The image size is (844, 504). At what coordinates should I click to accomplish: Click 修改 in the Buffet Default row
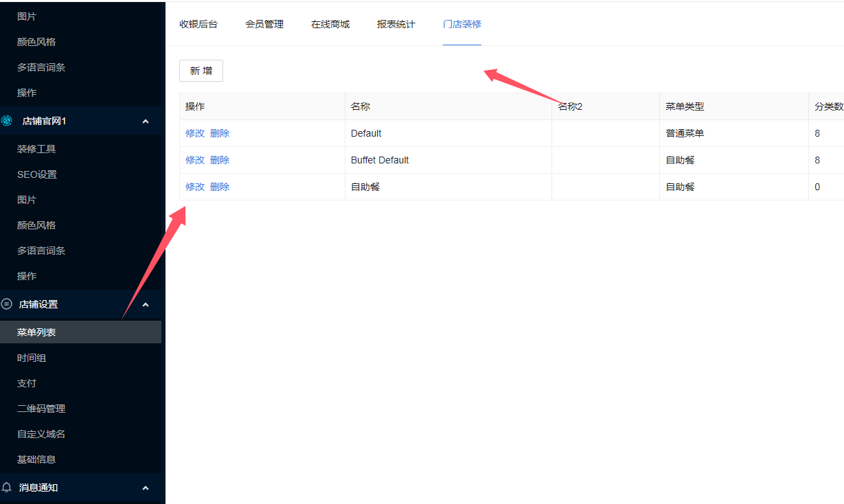pos(195,160)
